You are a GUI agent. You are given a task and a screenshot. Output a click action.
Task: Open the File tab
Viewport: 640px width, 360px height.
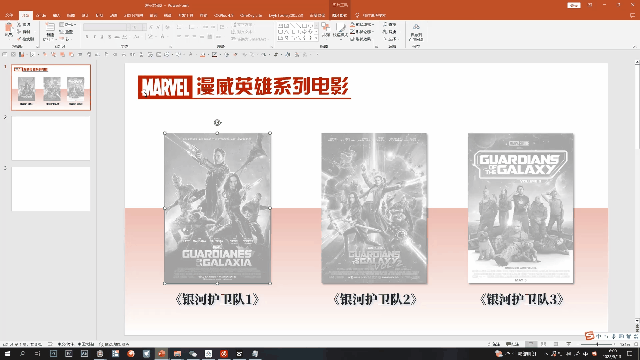[9, 16]
